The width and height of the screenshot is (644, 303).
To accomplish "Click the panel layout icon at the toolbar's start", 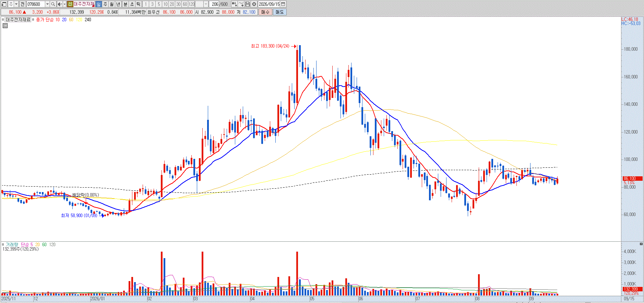I will click(4, 4).
